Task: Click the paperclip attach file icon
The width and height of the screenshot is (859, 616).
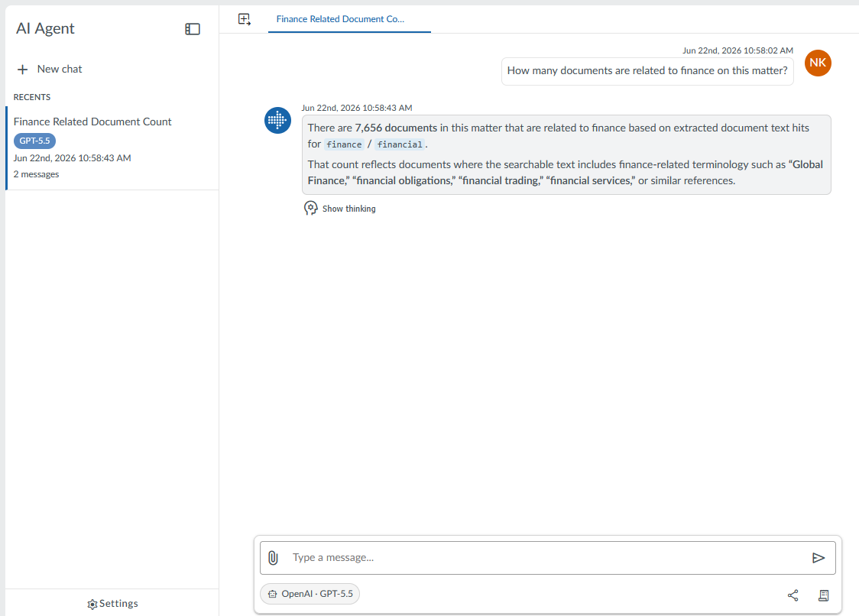Action: coord(273,558)
